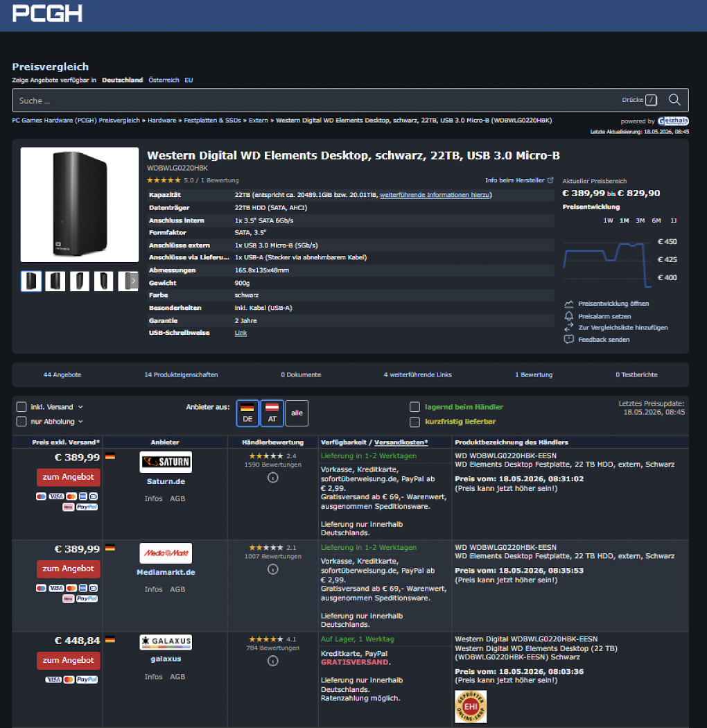707x728 pixels.
Task: Select the DE flag vendor filter
Action: (x=247, y=413)
